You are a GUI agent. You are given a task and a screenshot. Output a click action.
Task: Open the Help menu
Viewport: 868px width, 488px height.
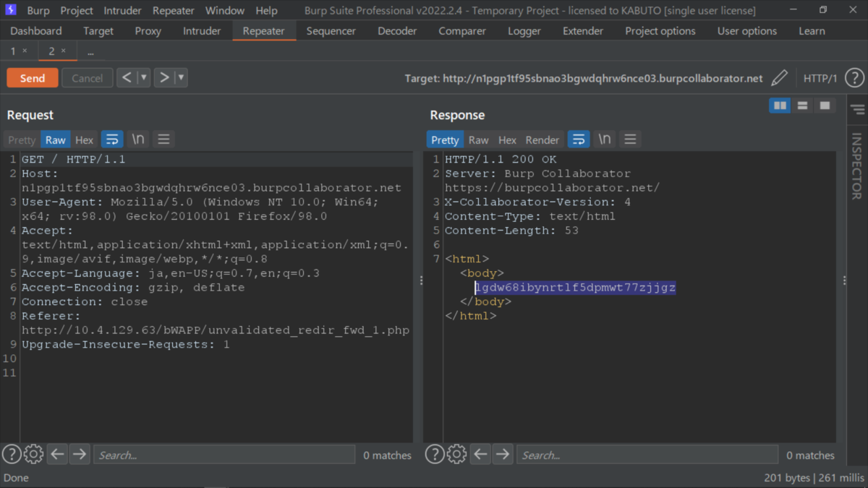(266, 11)
